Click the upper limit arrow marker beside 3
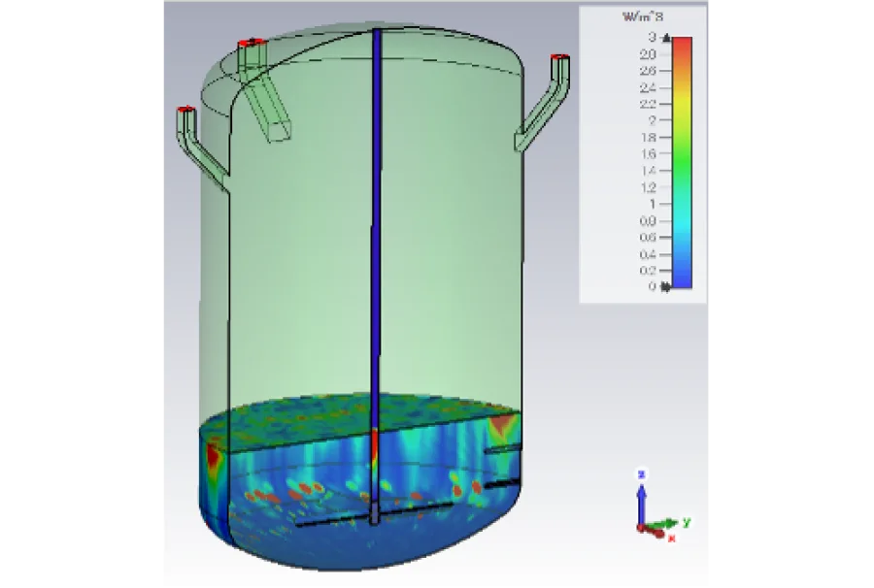Image resolution: width=874 pixels, height=588 pixels. 666,39
